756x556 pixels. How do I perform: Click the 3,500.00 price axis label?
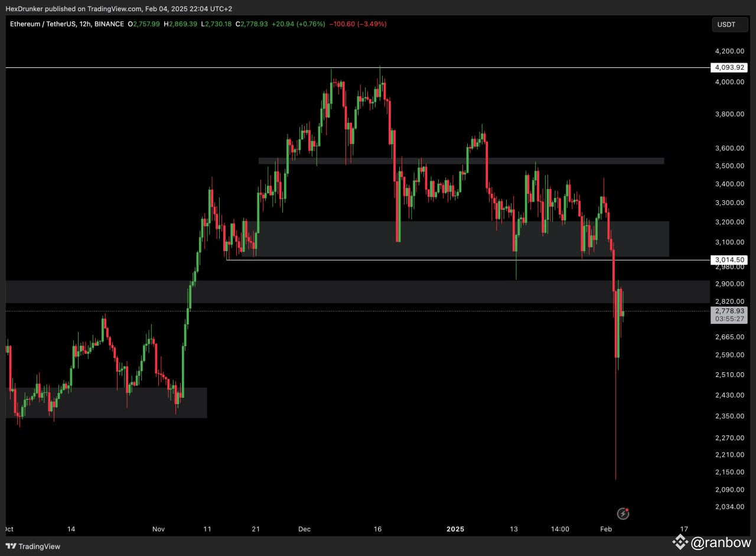click(x=730, y=166)
